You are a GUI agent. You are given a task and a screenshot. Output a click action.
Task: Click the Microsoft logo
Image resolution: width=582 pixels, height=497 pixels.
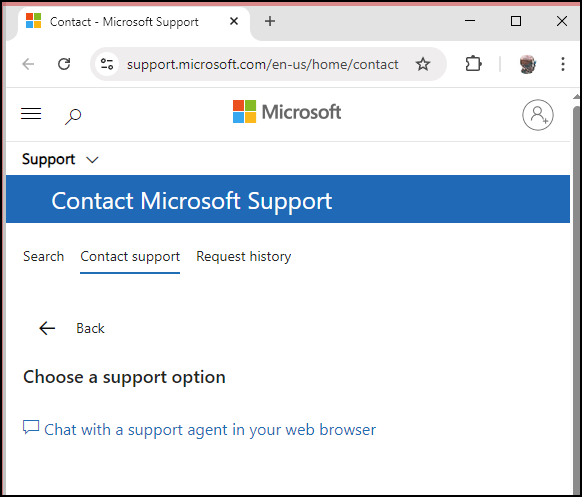pos(287,111)
